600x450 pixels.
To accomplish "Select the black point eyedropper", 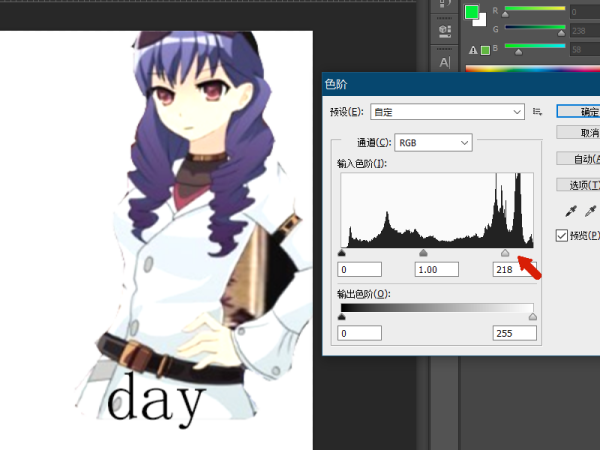I will 571,211.
